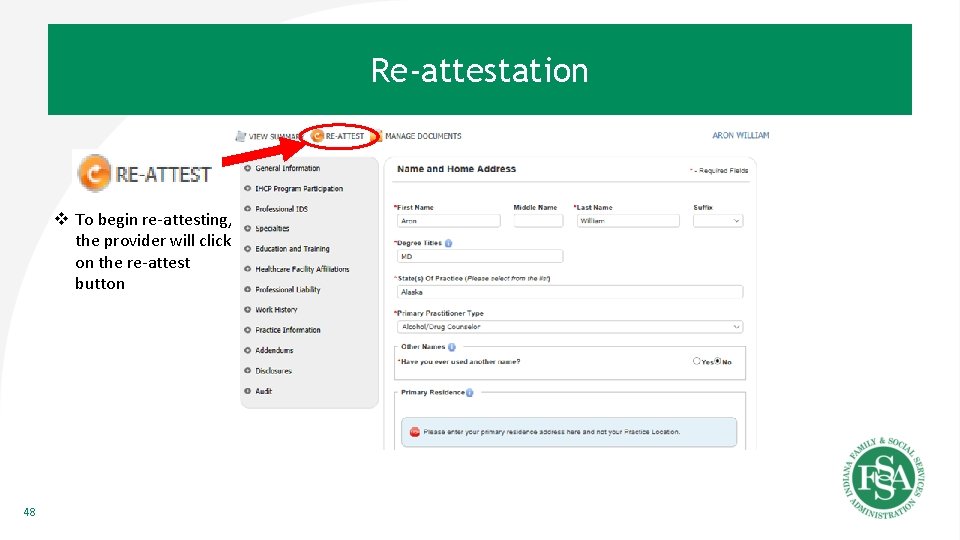The height and width of the screenshot is (540, 960).
Task: Go to the Disclosures section
Action: [x=273, y=370]
